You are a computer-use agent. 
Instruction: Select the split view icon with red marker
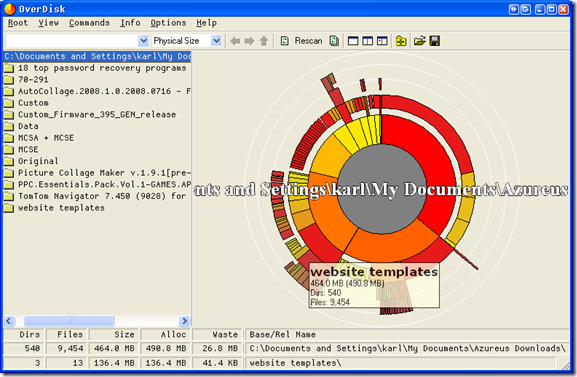[382, 41]
